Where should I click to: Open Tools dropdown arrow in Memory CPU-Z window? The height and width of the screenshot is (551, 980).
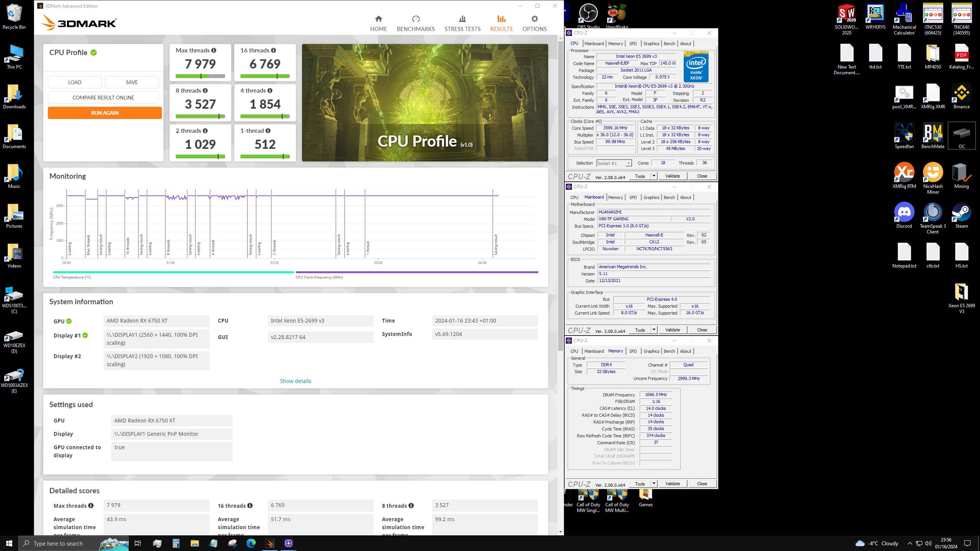tap(654, 484)
